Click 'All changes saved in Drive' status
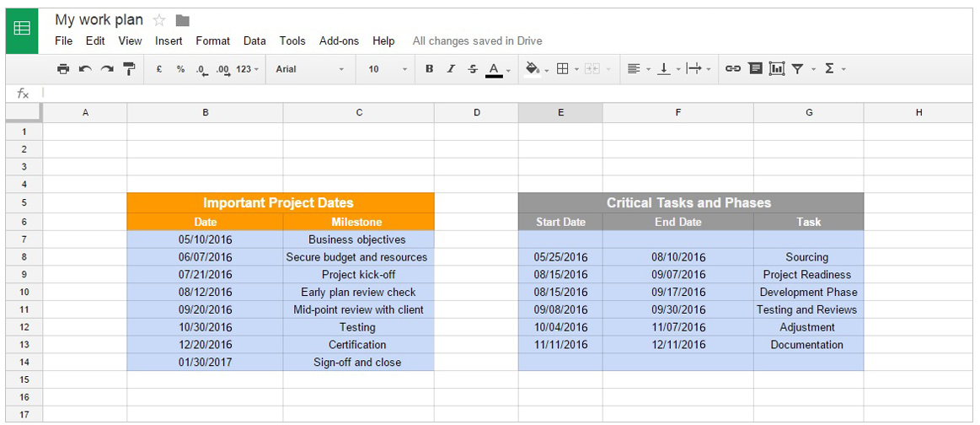 click(x=478, y=41)
